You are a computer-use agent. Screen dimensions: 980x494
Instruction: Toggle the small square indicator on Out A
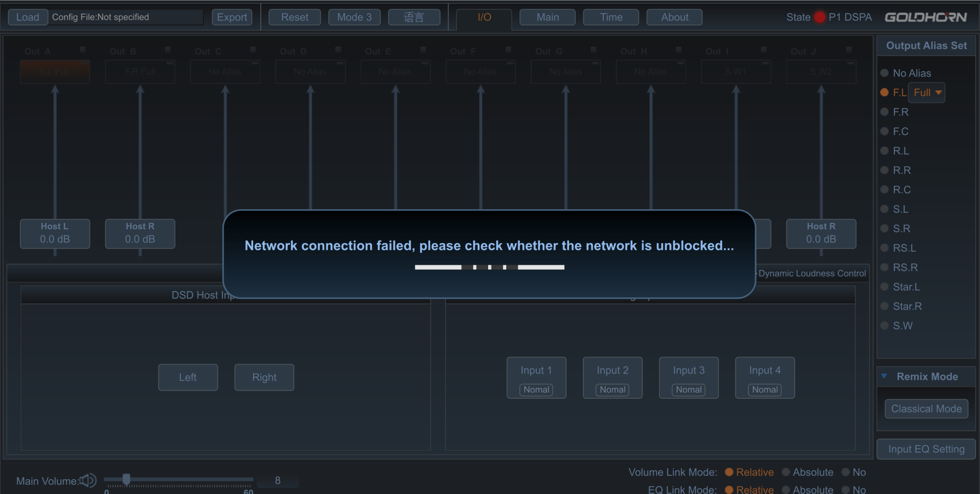[83, 49]
